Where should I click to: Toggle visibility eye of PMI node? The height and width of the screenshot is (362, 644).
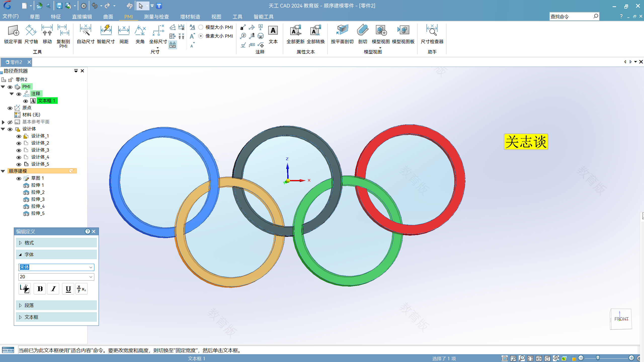point(10,87)
